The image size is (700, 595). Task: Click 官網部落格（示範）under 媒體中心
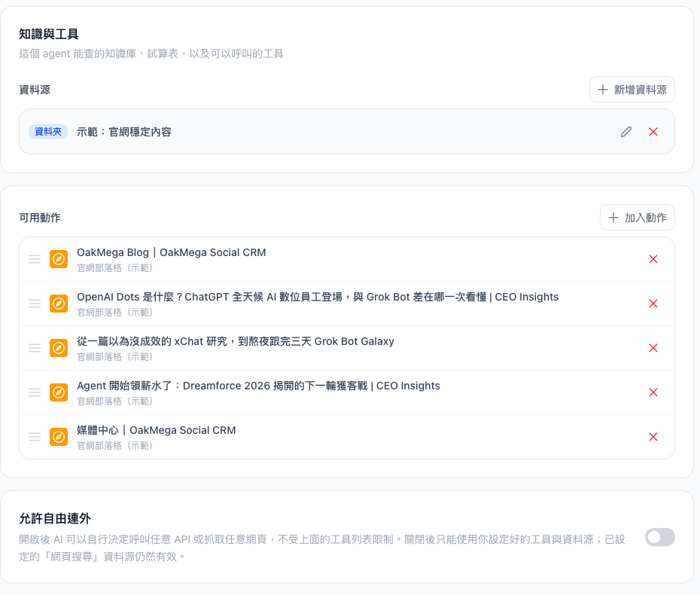(x=114, y=446)
